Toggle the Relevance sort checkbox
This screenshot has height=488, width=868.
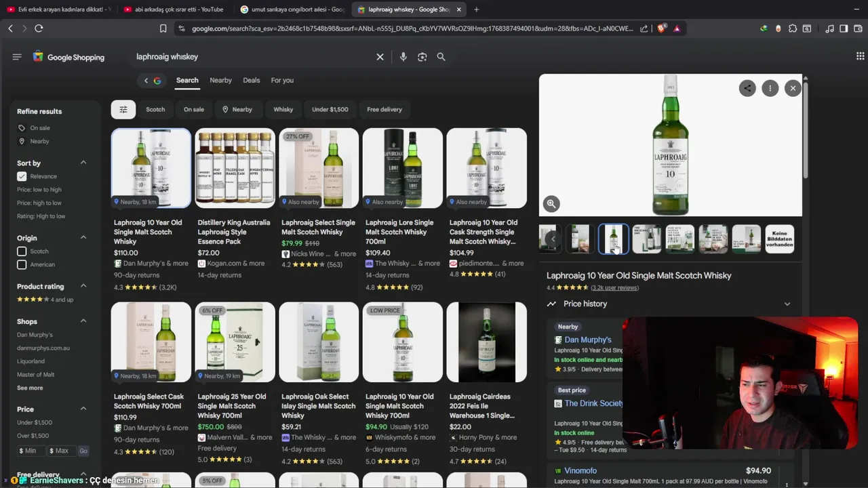pos(22,176)
